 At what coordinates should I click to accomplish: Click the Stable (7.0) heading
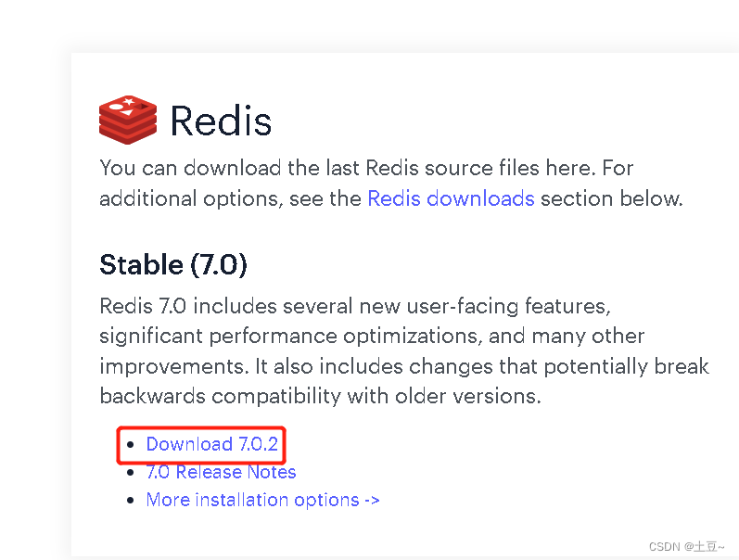[173, 264]
